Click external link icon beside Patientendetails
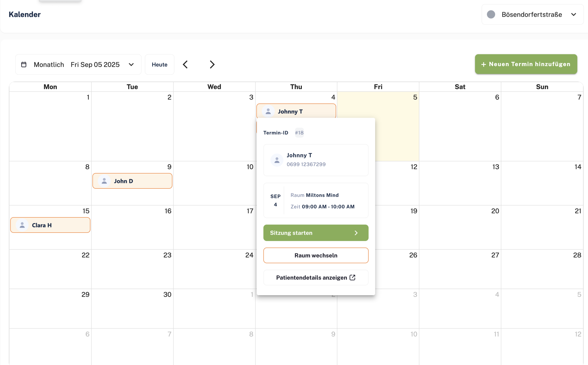588x365 pixels. pos(352,277)
